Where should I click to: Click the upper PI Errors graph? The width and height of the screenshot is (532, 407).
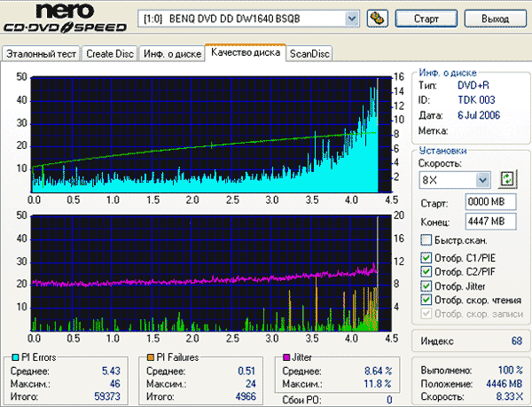point(211,135)
